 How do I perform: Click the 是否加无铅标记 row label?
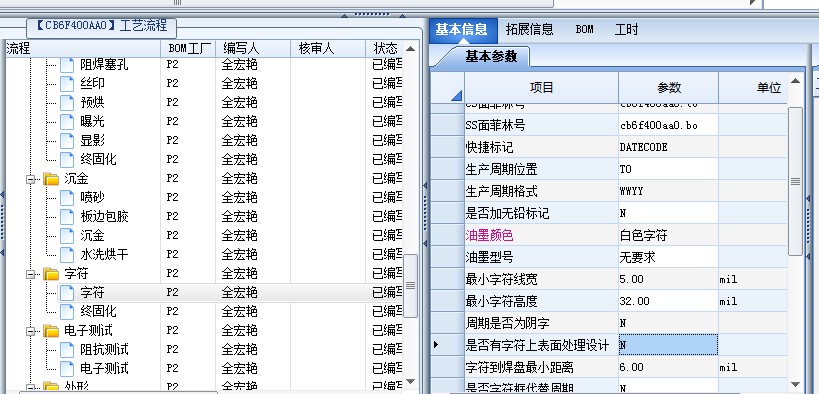(x=507, y=213)
